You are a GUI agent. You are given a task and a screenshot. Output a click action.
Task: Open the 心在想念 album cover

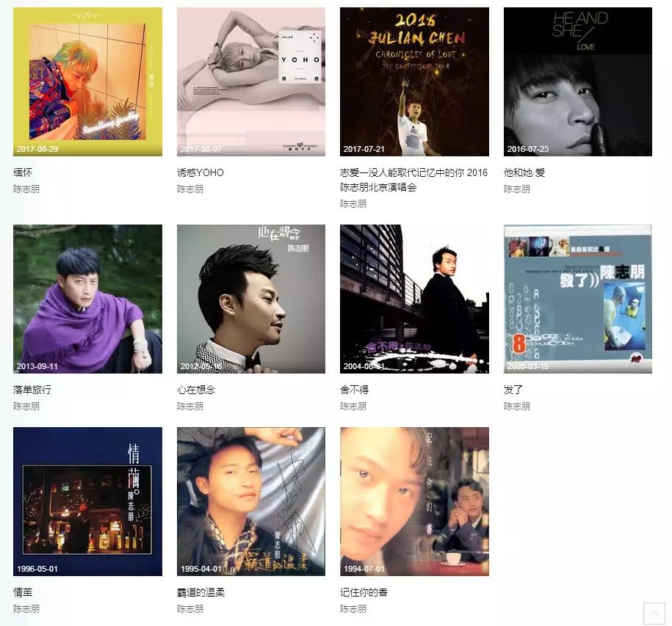[x=251, y=299]
